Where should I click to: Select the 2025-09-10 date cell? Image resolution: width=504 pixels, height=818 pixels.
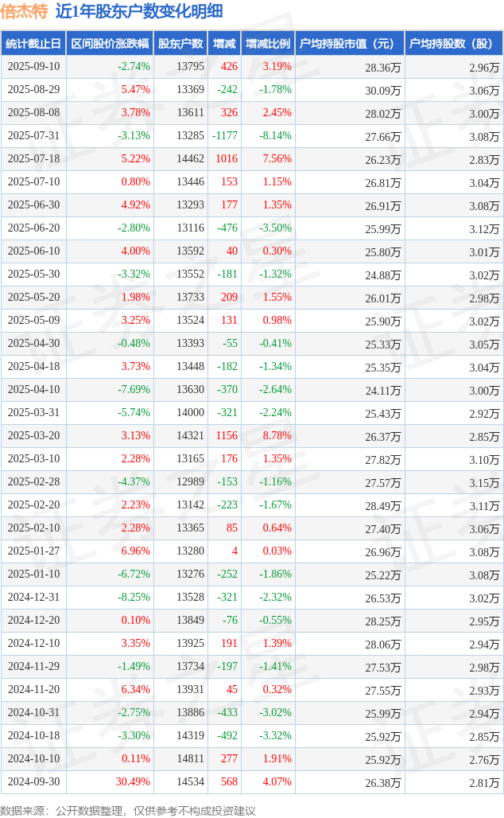coord(34,67)
